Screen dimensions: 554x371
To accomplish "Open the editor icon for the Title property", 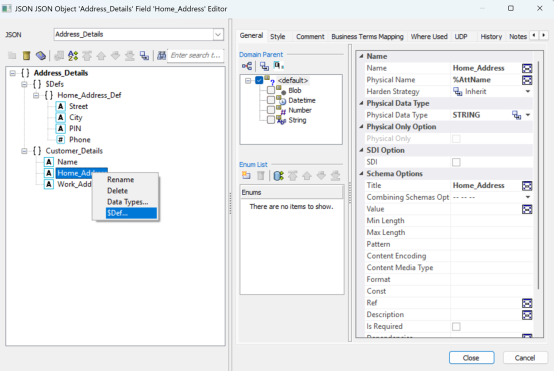I will [527, 186].
